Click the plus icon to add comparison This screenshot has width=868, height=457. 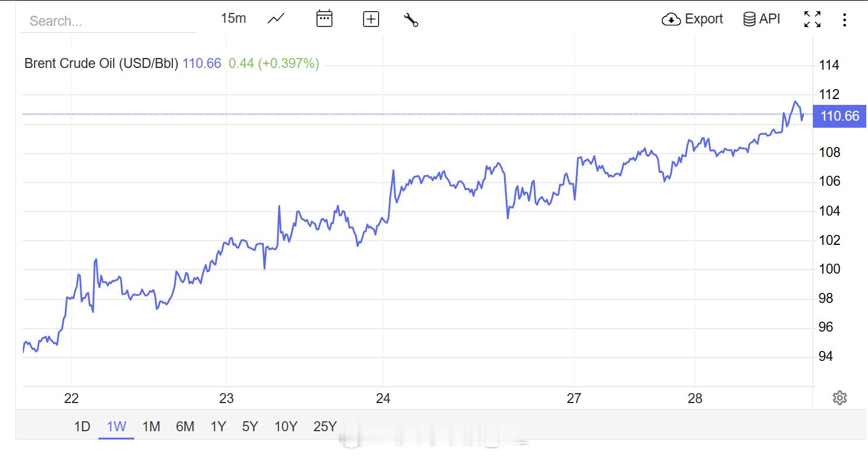tap(371, 19)
